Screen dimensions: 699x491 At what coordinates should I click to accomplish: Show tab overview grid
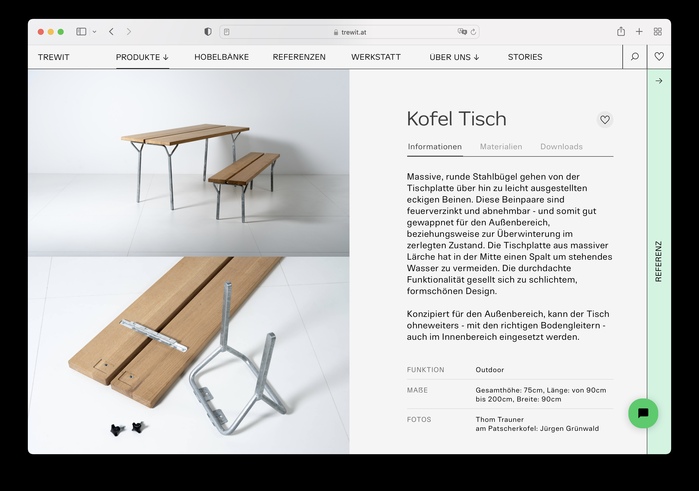(x=658, y=32)
